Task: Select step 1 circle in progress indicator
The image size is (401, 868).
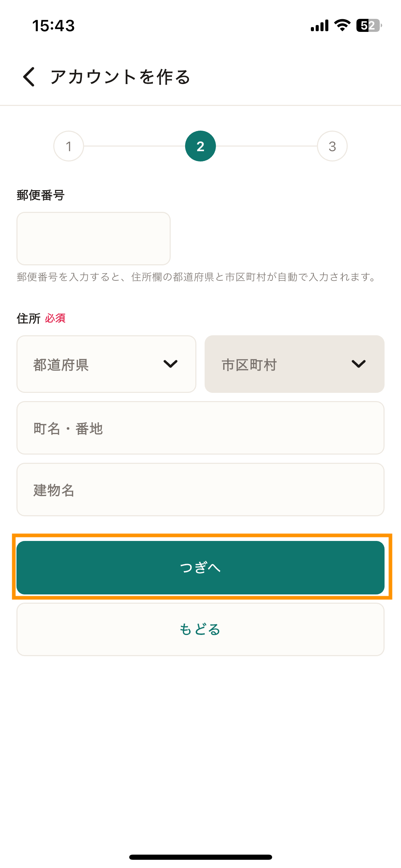Action: pyautogui.click(x=69, y=146)
